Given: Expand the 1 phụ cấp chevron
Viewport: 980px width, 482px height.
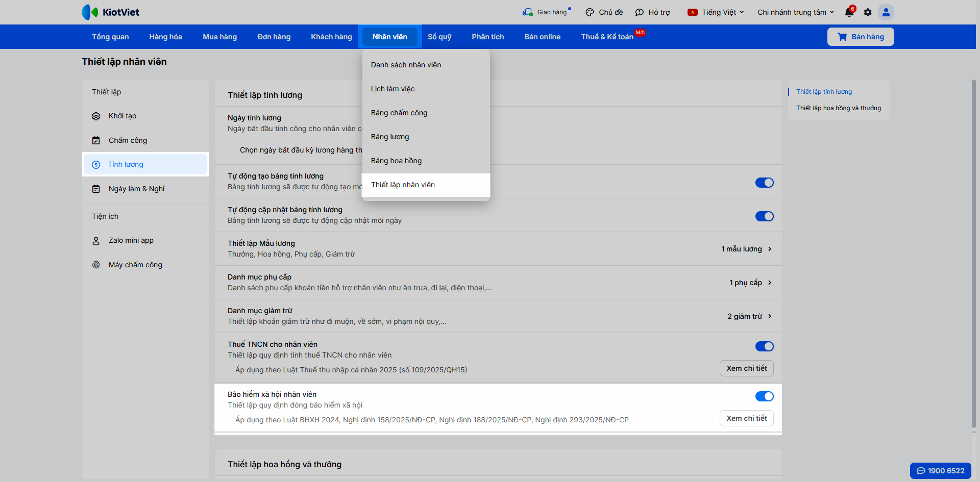Looking at the screenshot, I should (x=770, y=283).
